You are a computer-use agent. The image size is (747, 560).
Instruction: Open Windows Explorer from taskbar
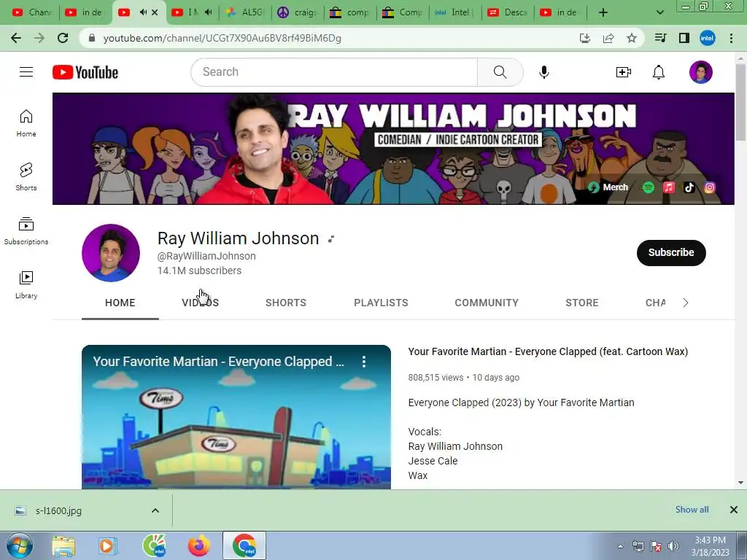(63, 545)
